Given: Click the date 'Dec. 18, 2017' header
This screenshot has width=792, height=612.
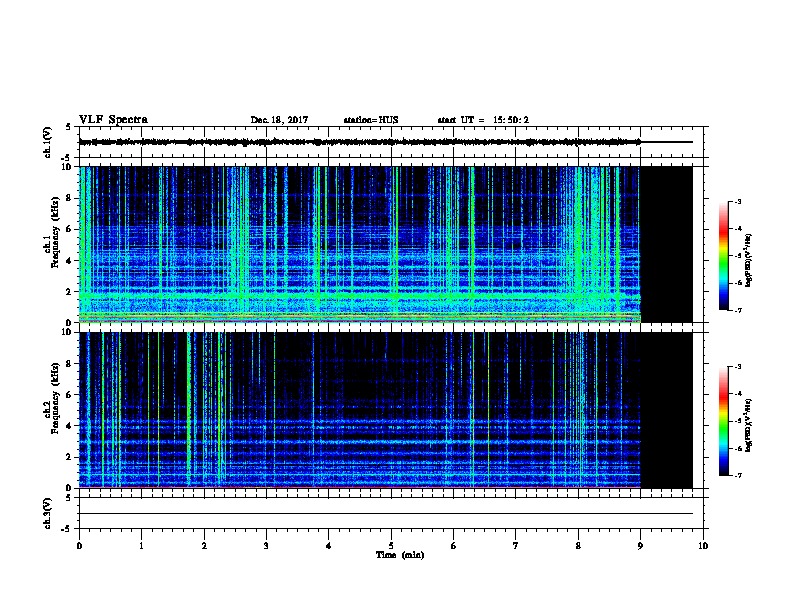Looking at the screenshot, I should pos(279,120).
